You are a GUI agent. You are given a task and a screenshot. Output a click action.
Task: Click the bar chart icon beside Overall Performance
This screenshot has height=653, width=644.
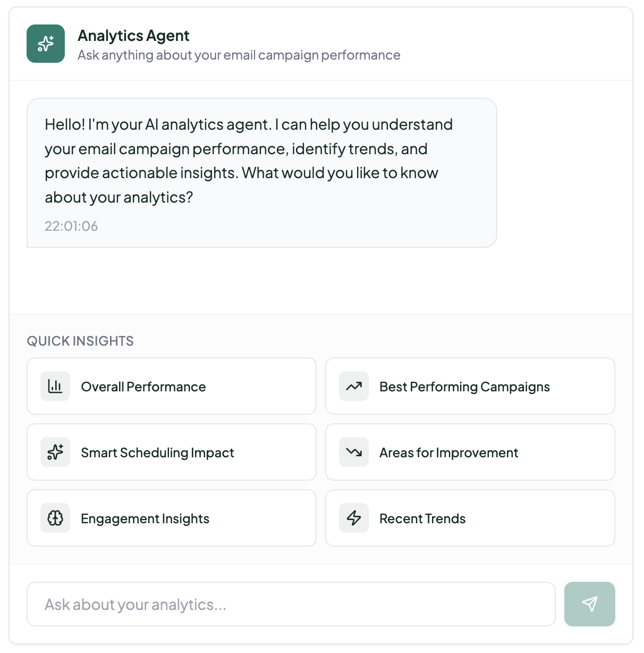55,386
